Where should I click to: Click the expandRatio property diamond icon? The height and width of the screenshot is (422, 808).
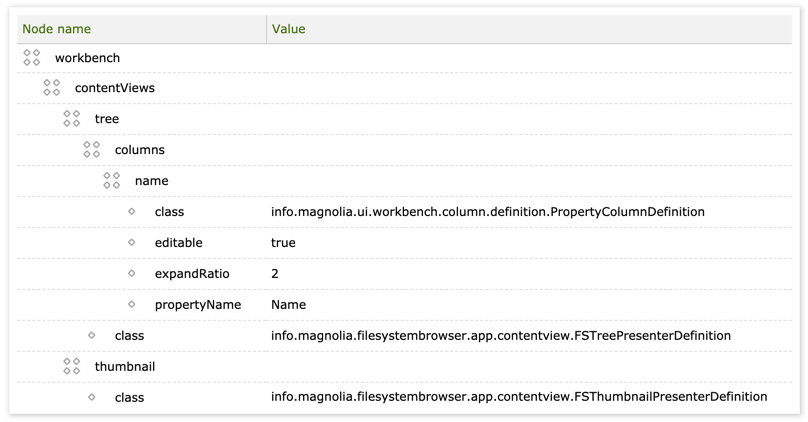(x=132, y=274)
